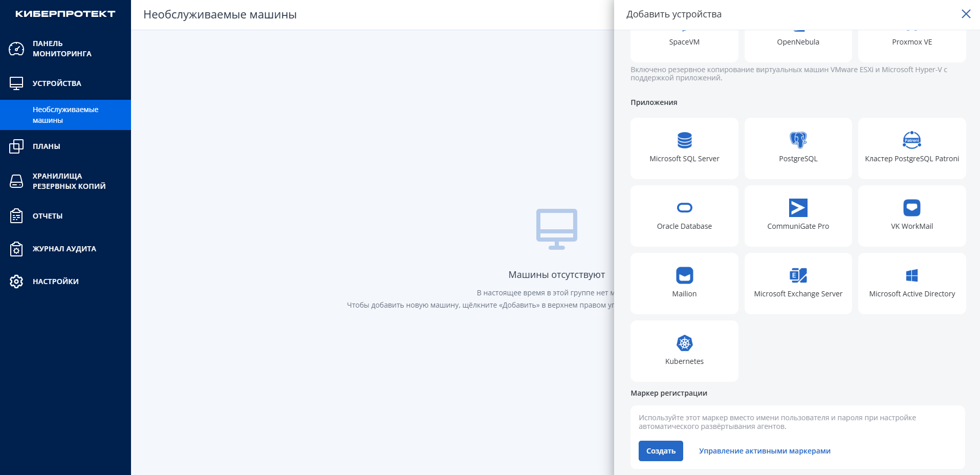Click the Oracle Database label
This screenshot has height=475, width=980.
(x=684, y=226)
